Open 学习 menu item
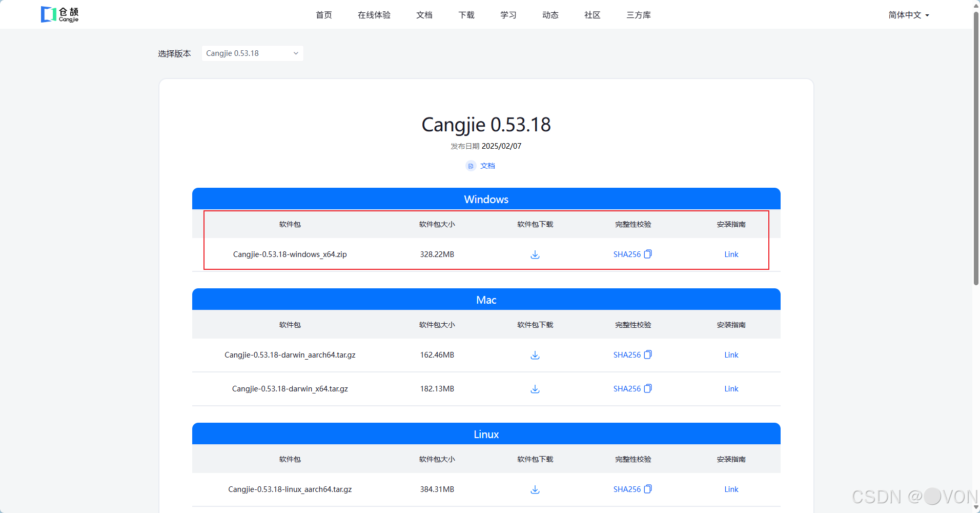The width and height of the screenshot is (980, 513). click(x=508, y=15)
